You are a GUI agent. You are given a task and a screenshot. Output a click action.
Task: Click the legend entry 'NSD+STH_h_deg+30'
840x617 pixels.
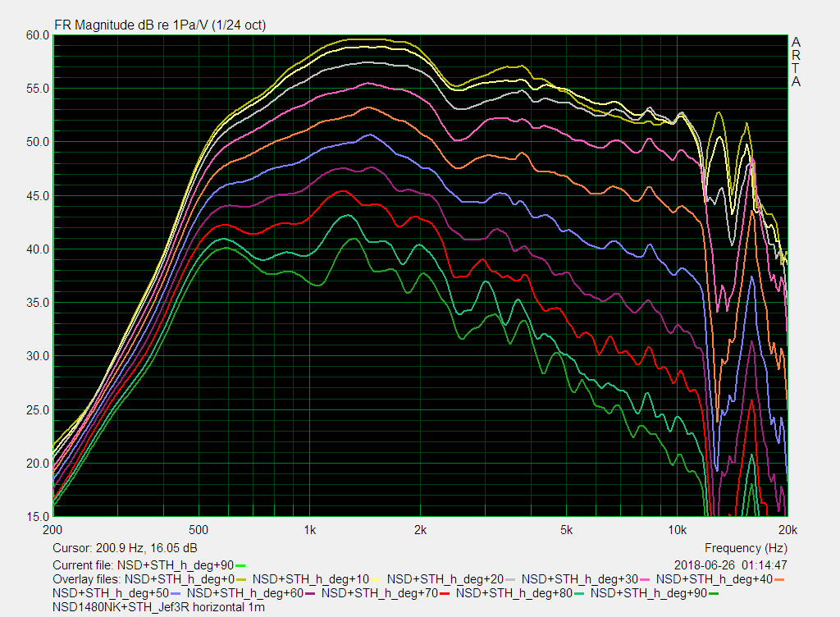point(580,579)
